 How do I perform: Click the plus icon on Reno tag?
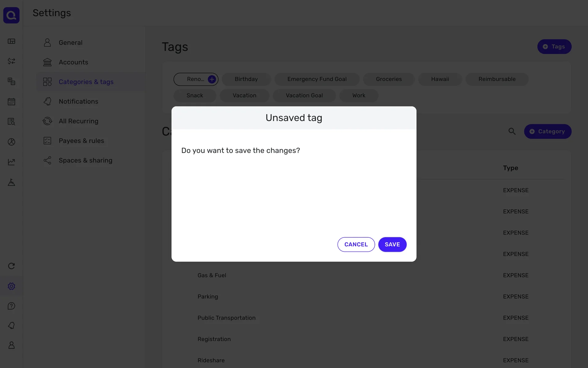[x=212, y=79]
